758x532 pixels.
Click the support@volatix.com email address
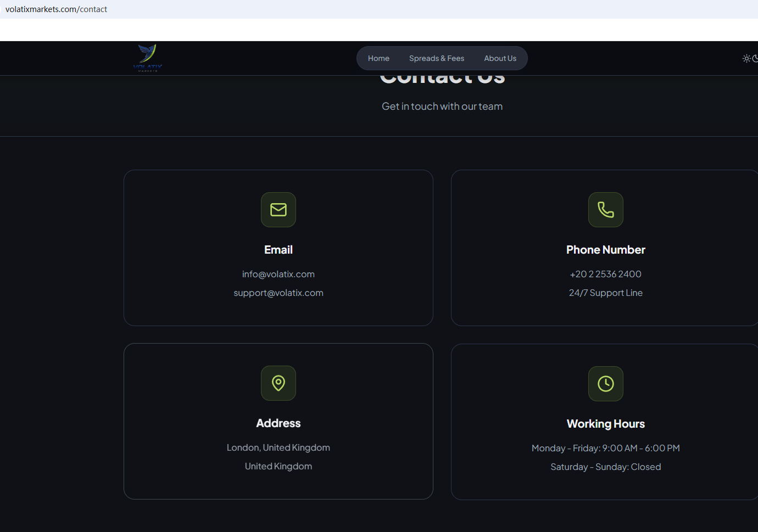[278, 293]
